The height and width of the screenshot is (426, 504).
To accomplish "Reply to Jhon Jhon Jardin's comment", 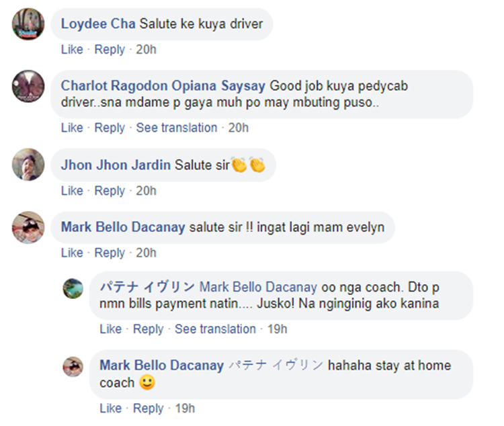I will click(110, 191).
